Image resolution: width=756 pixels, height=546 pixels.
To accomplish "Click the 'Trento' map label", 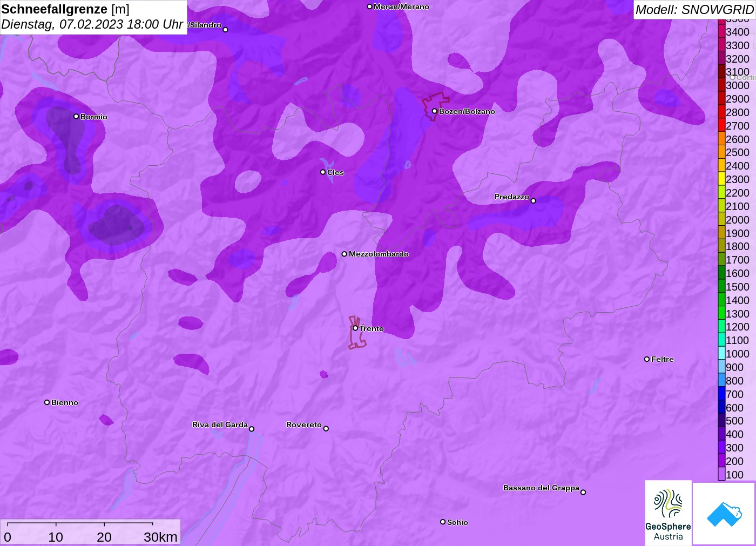I will pyautogui.click(x=372, y=328).
